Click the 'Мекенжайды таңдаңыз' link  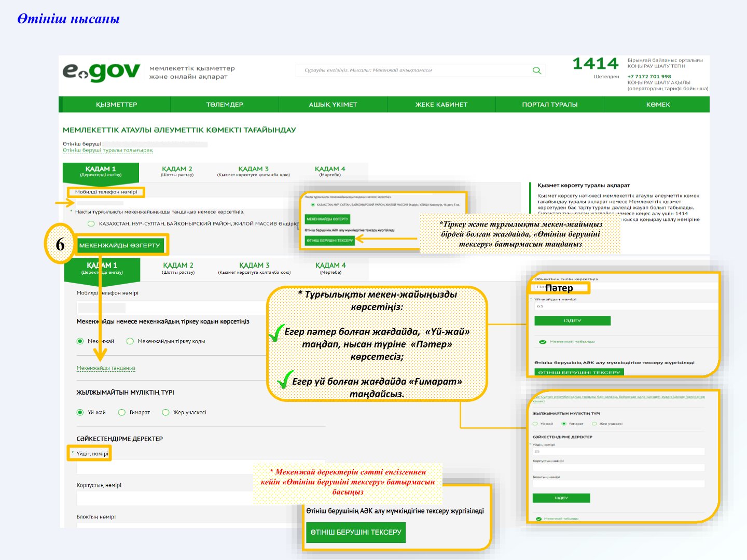[106, 368]
